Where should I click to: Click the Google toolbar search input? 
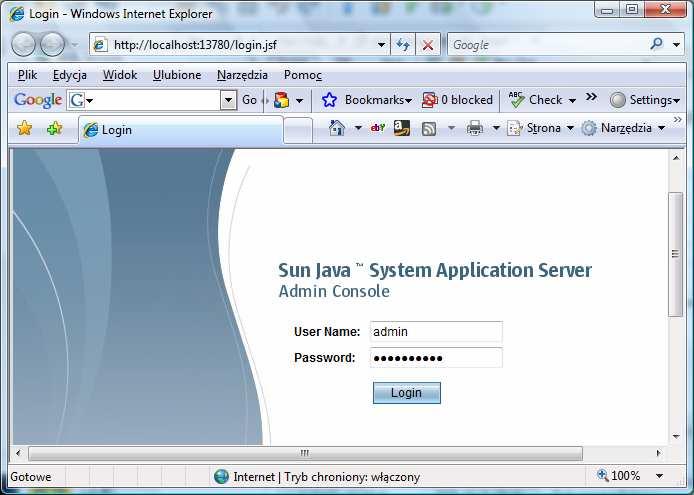(152, 101)
